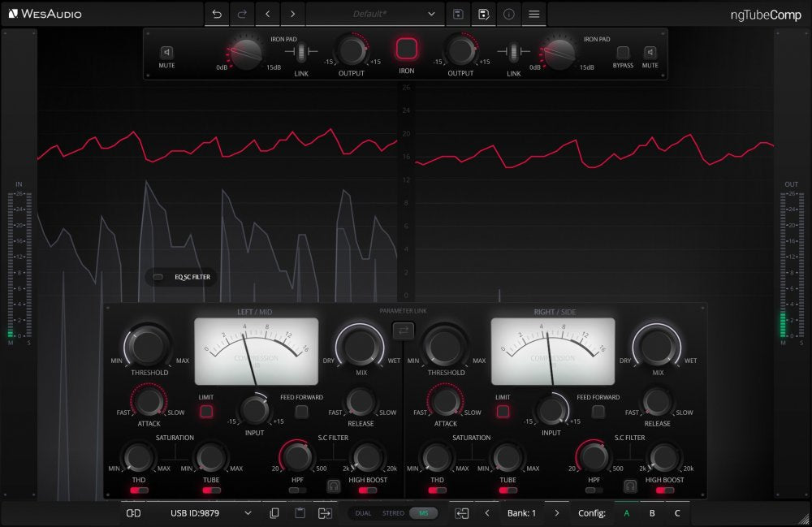Screen dimensions: 812x527
Task: Click the Left/Mid THRESHOLD knob
Action: click(x=148, y=345)
